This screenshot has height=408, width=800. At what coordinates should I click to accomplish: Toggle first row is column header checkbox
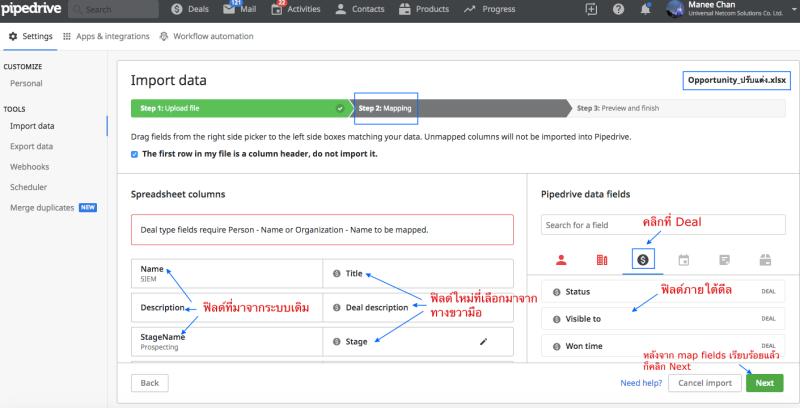[135, 154]
